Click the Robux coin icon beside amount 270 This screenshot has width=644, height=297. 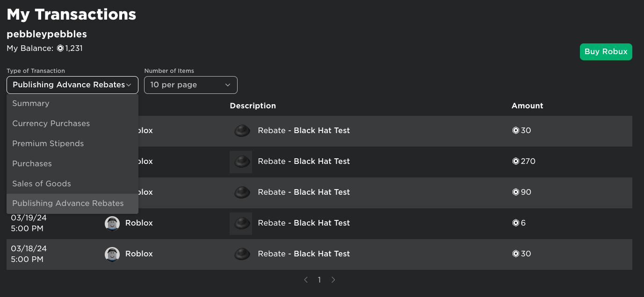[516, 162]
